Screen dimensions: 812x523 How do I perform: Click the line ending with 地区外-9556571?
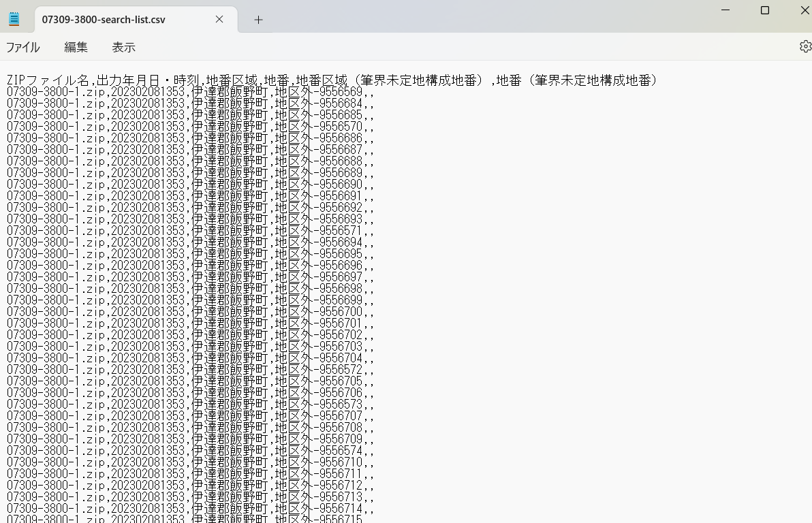click(x=190, y=230)
